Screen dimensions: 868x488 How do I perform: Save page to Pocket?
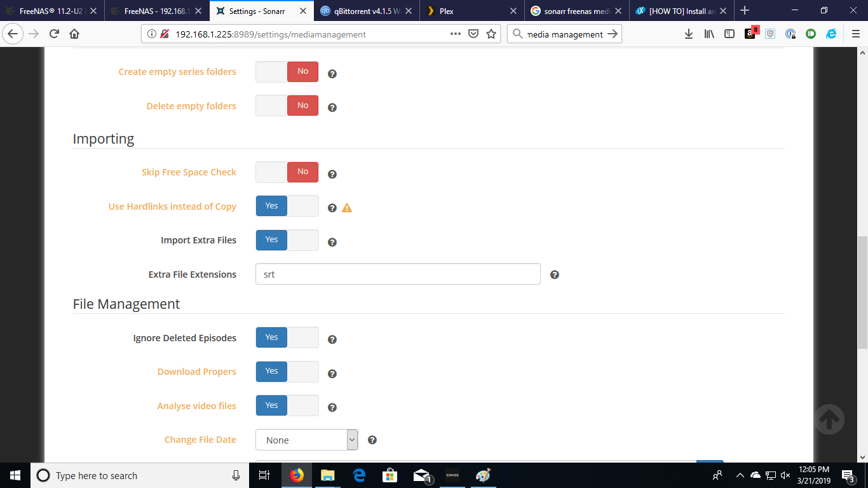point(473,34)
